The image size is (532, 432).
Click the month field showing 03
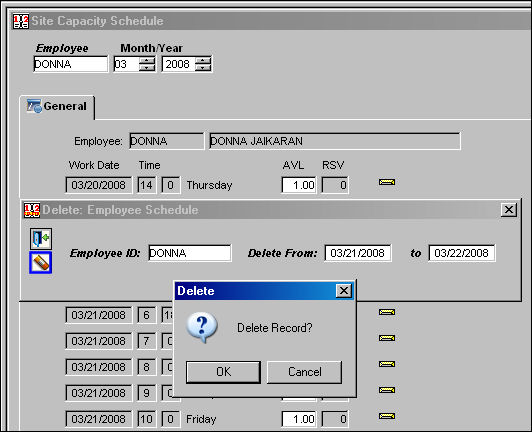tap(127, 64)
